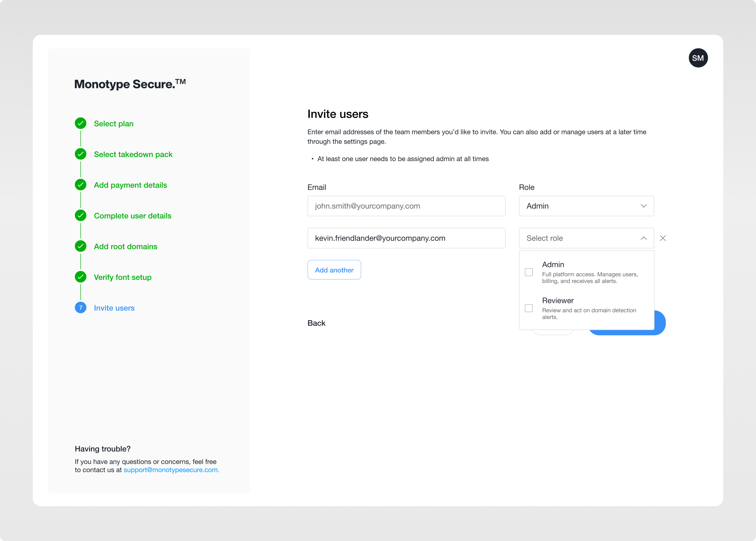
Task: Go to the Add root domains step
Action: [x=125, y=247]
